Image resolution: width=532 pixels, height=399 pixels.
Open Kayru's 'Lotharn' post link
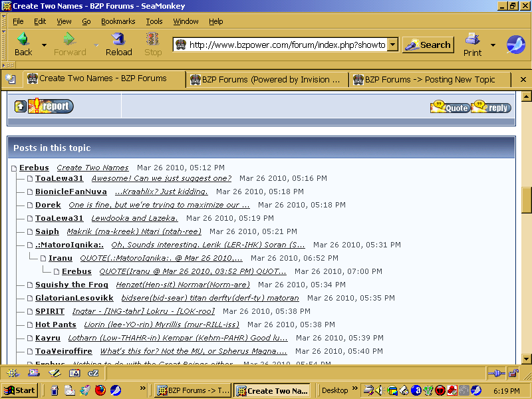(178, 338)
